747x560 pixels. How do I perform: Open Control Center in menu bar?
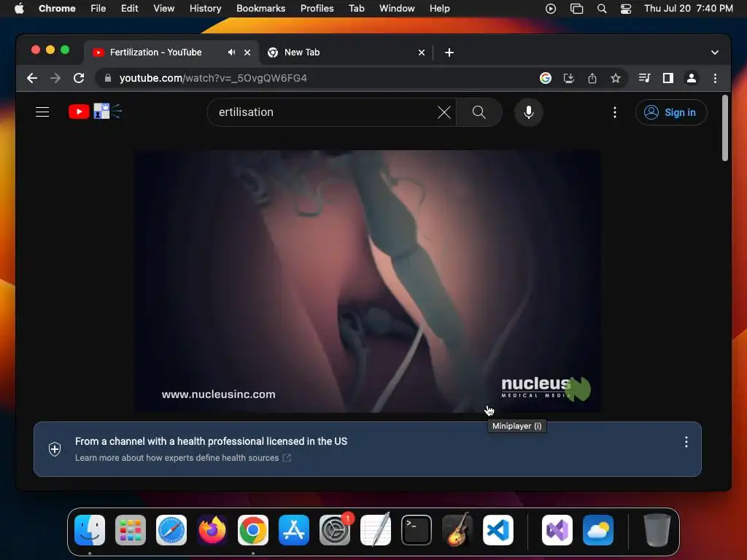625,9
